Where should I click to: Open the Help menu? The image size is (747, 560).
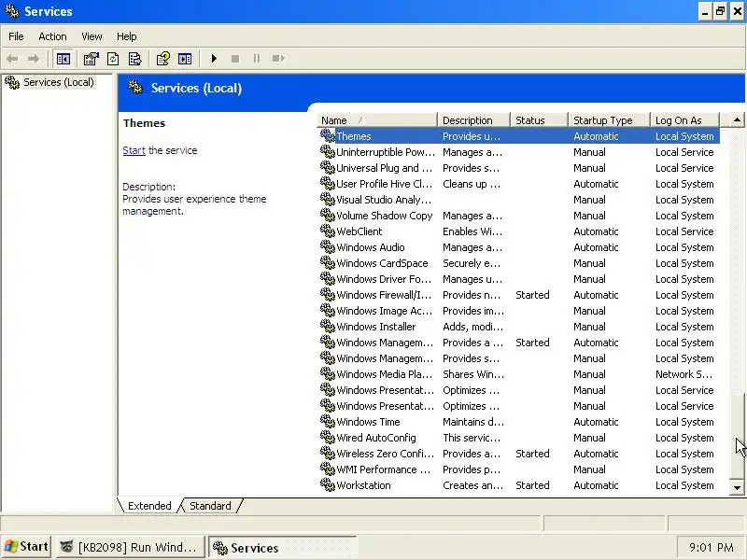coord(126,36)
